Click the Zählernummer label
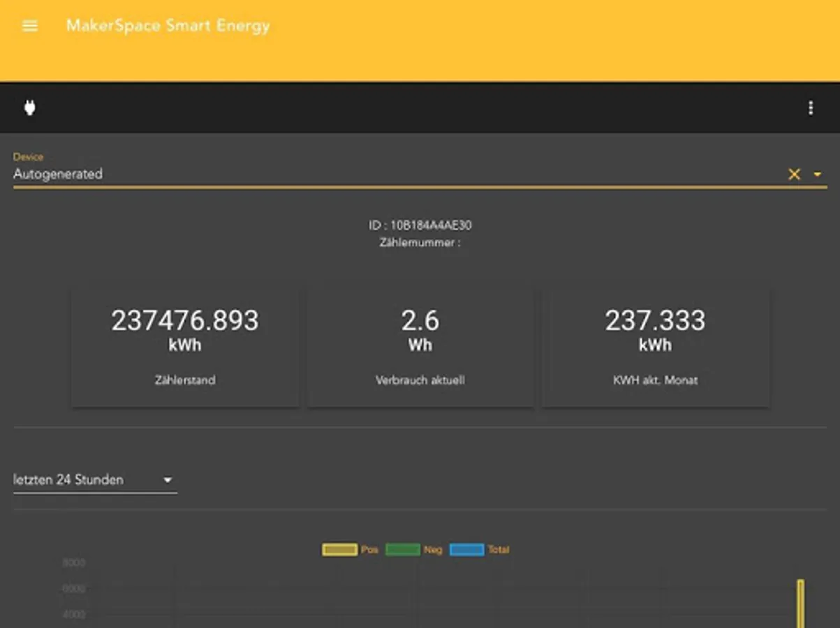Viewport: 840px width, 628px height. 420,243
